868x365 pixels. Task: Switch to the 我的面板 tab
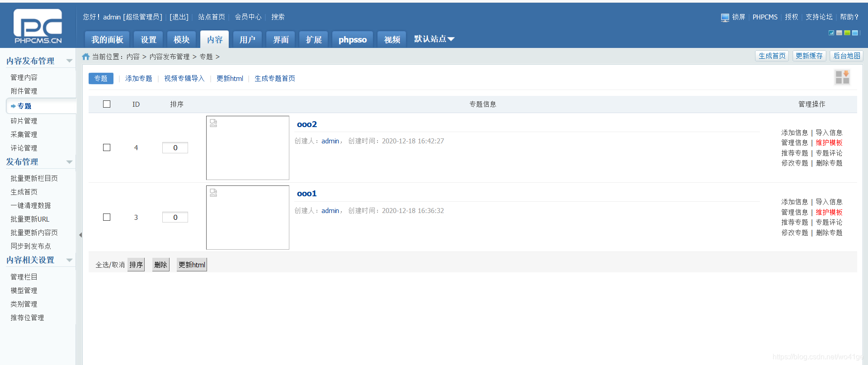[107, 39]
